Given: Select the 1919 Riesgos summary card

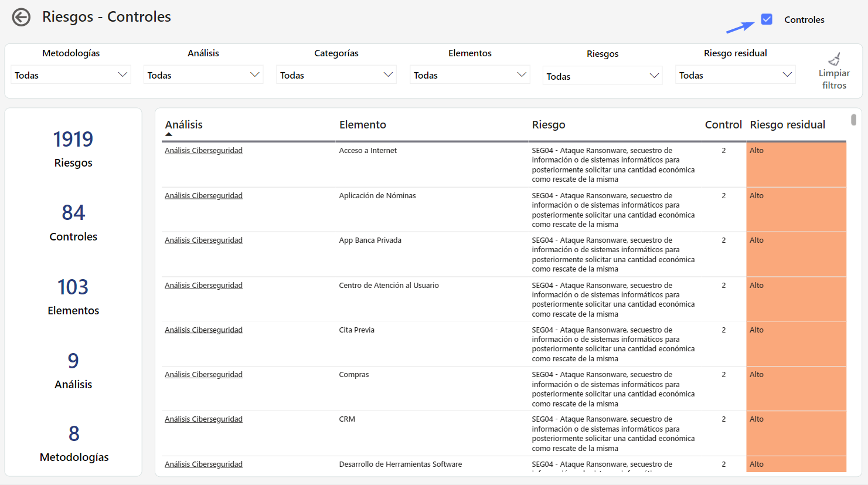Looking at the screenshot, I should 73,148.
